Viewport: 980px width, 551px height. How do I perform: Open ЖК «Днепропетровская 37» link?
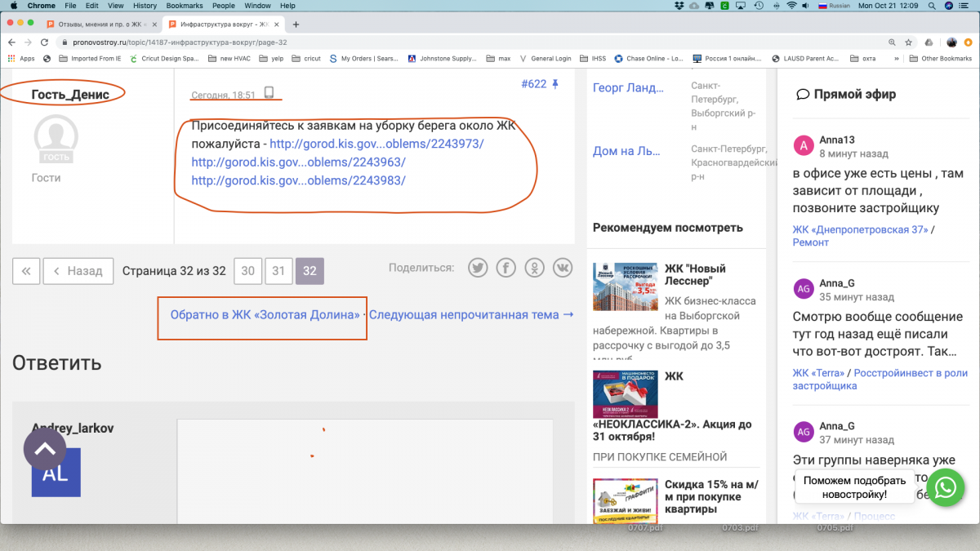coord(861,229)
